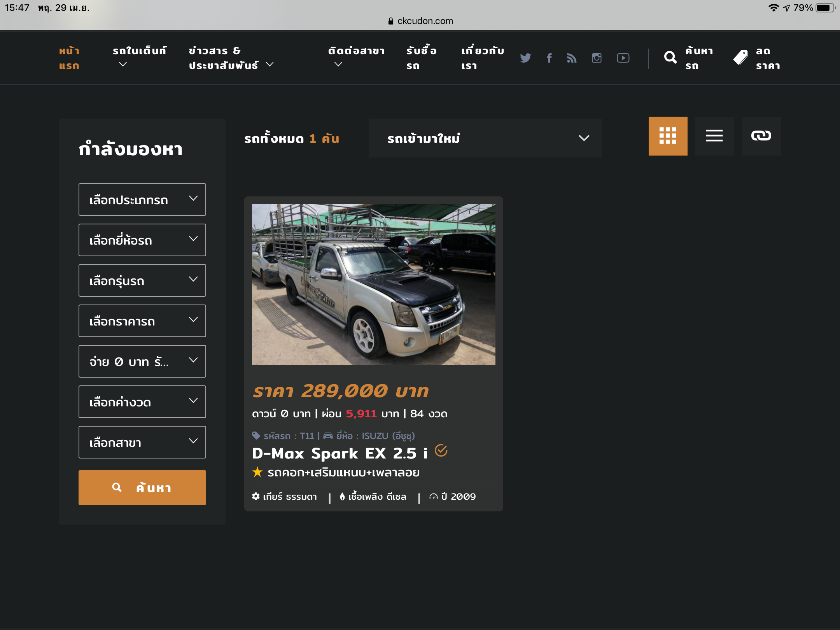The height and width of the screenshot is (630, 840).
Task: Click the verified checkmark beside D-Max Spark
Action: pyautogui.click(x=441, y=451)
